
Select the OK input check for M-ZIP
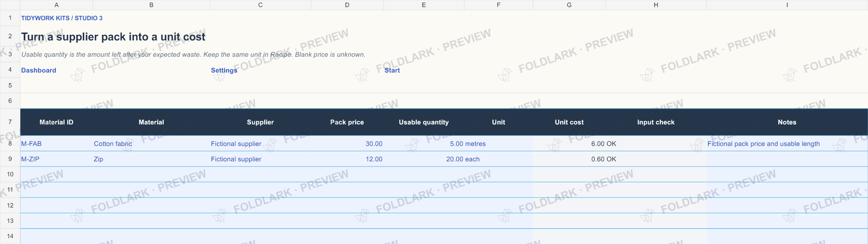[656, 159]
